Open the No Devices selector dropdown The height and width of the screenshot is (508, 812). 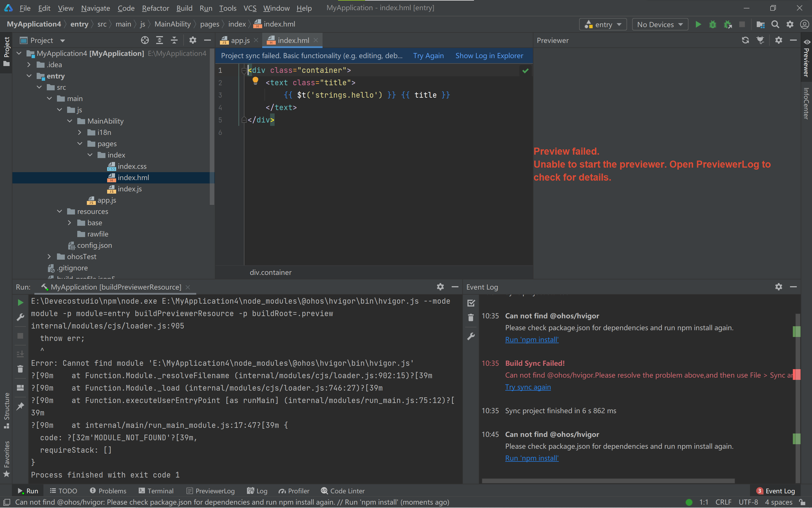point(660,25)
